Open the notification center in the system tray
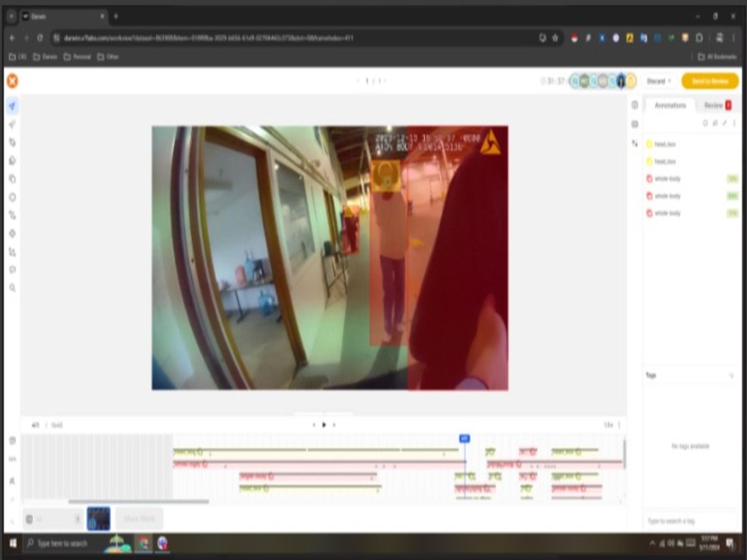 [x=731, y=543]
